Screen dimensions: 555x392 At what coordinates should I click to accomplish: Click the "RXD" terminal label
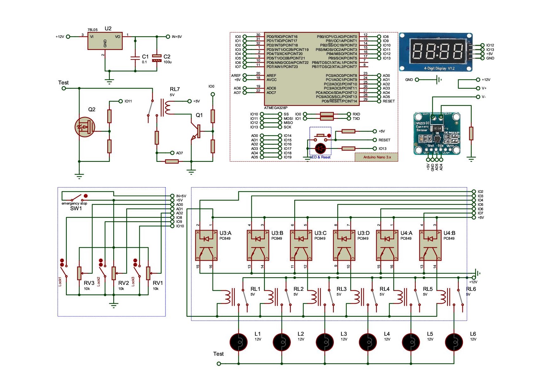click(356, 114)
